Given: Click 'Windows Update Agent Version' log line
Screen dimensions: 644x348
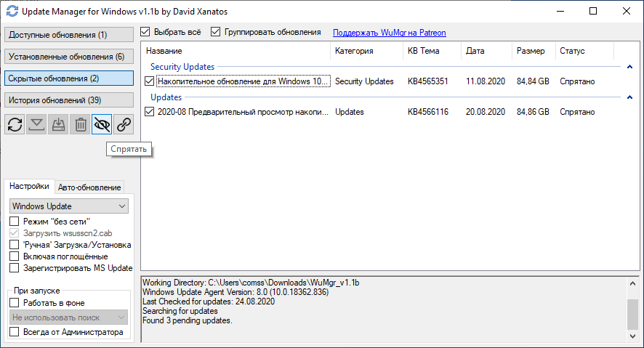Looking at the screenshot, I should pos(236,292).
